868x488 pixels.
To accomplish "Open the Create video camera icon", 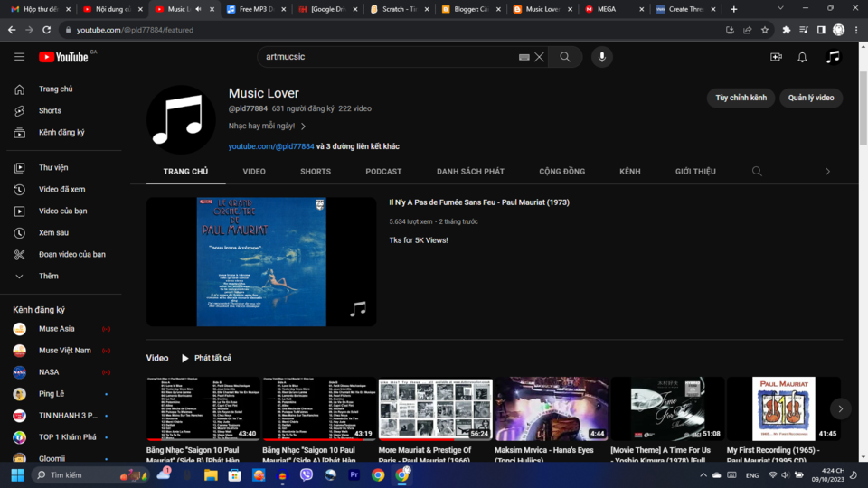I will tap(776, 57).
